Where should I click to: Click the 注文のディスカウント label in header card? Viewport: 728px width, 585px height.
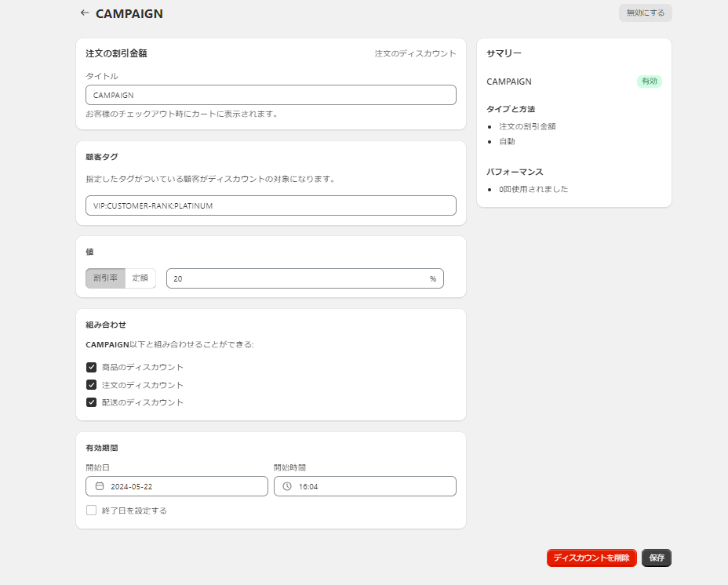click(415, 53)
